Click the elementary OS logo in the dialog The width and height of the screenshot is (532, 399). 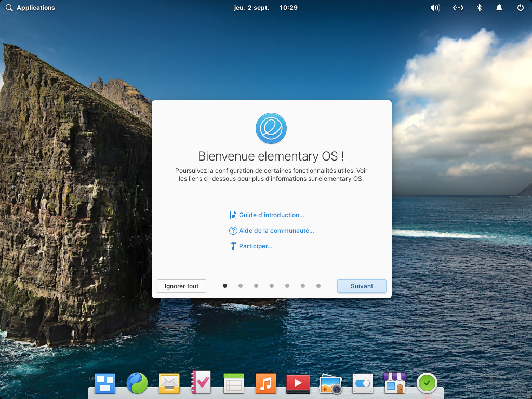(271, 128)
